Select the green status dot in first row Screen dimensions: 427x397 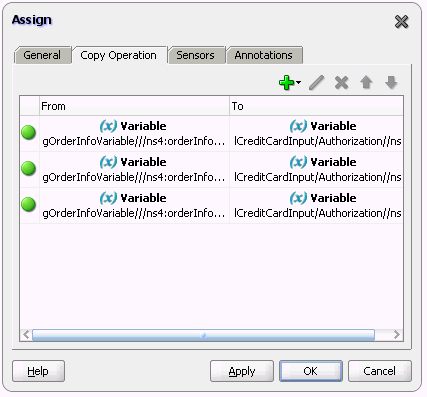28,133
